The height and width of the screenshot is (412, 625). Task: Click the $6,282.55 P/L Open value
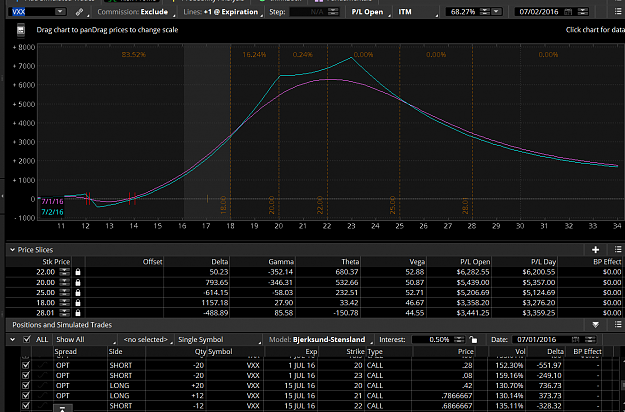(x=473, y=272)
